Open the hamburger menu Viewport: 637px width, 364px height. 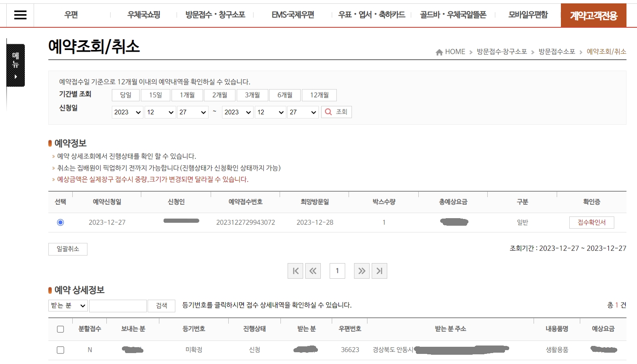(20, 15)
